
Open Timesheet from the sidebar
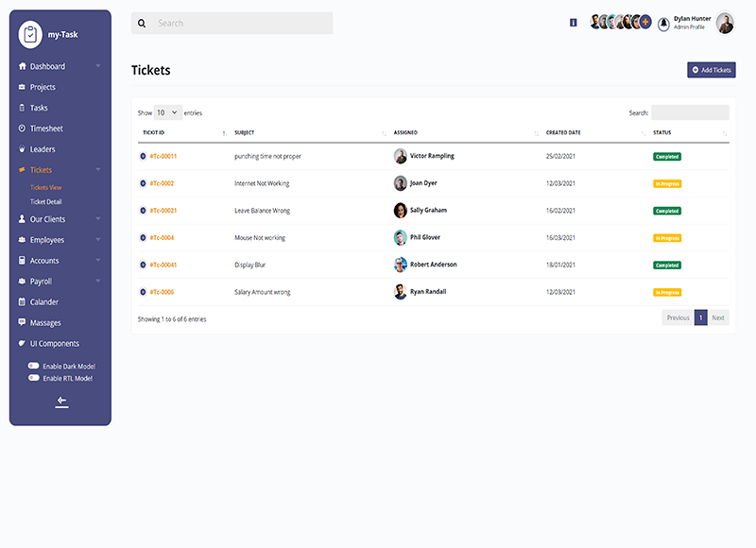(x=46, y=128)
